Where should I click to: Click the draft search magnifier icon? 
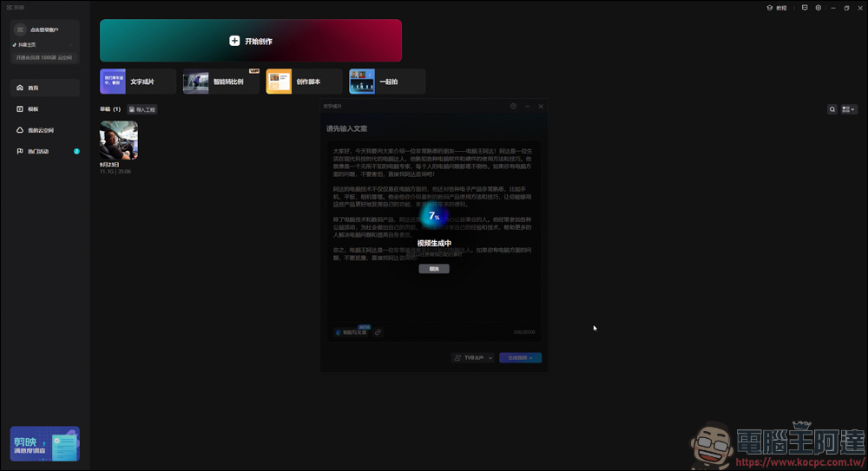tap(832, 109)
